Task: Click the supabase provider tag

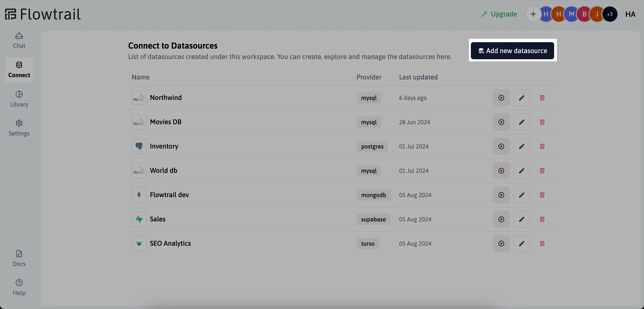Action: click(373, 219)
